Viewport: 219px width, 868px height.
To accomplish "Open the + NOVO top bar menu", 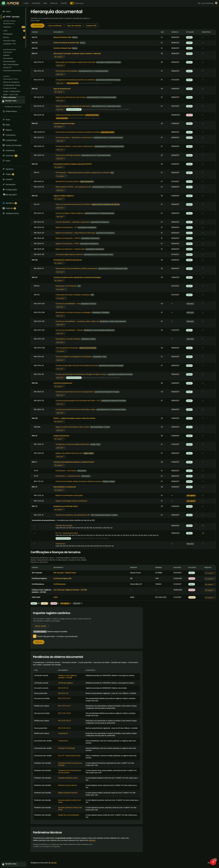I will click(x=26, y=3).
